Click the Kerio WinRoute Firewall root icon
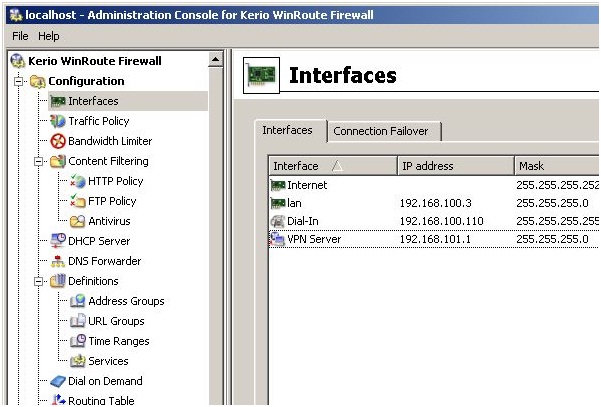 tap(18, 61)
